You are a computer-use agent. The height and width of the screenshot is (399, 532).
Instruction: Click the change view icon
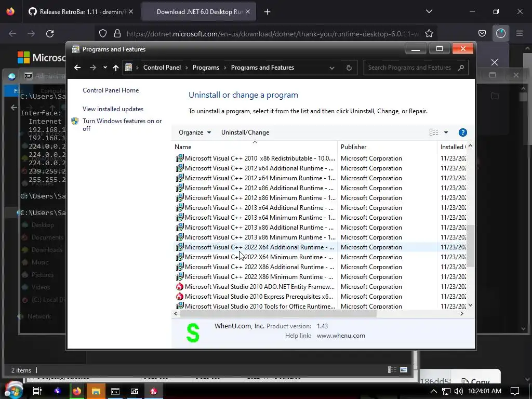(x=434, y=132)
